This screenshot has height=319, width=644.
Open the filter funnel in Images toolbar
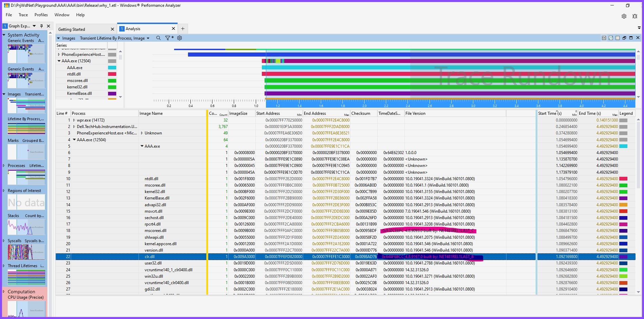click(x=168, y=38)
